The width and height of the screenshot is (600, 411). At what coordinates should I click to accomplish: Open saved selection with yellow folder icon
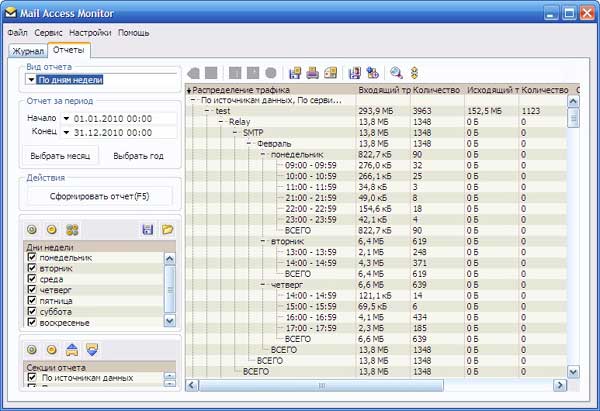tap(168, 230)
